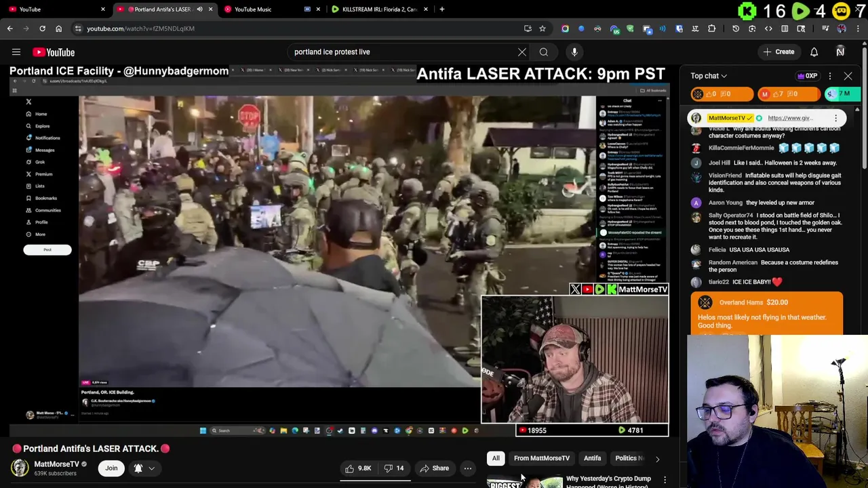Clear the search box text
The width and height of the screenshot is (868, 488).
point(521,52)
